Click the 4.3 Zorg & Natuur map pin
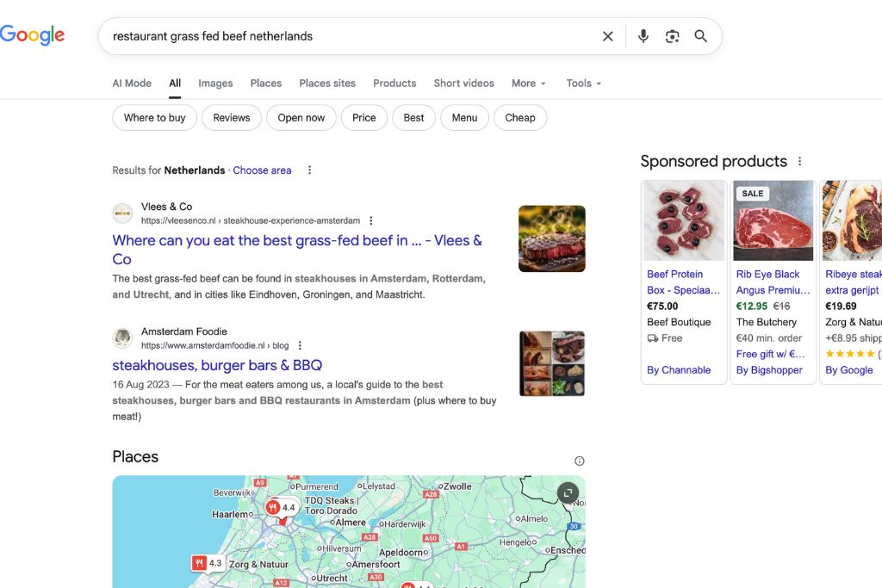This screenshot has height=588, width=882. click(x=207, y=563)
